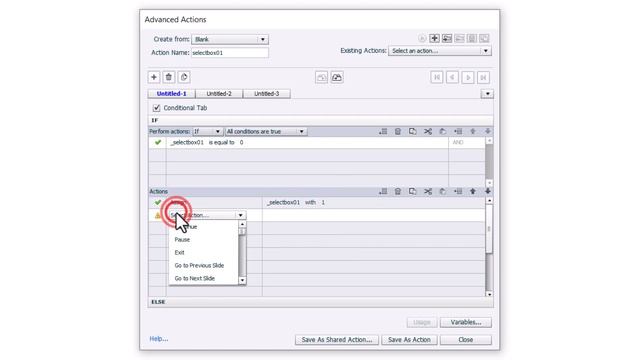
Task: Open the Perform actions If dropdown
Action: click(x=207, y=131)
